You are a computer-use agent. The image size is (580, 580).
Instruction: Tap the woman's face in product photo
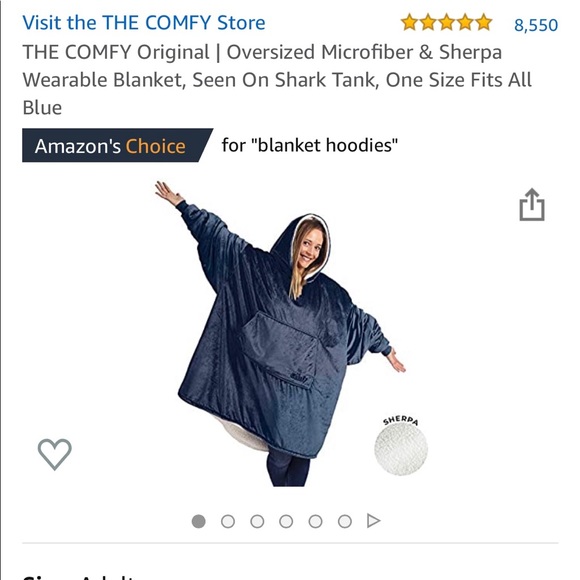point(309,247)
